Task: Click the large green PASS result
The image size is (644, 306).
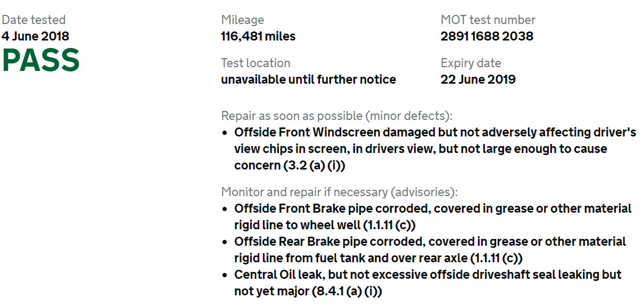Action: pyautogui.click(x=41, y=60)
